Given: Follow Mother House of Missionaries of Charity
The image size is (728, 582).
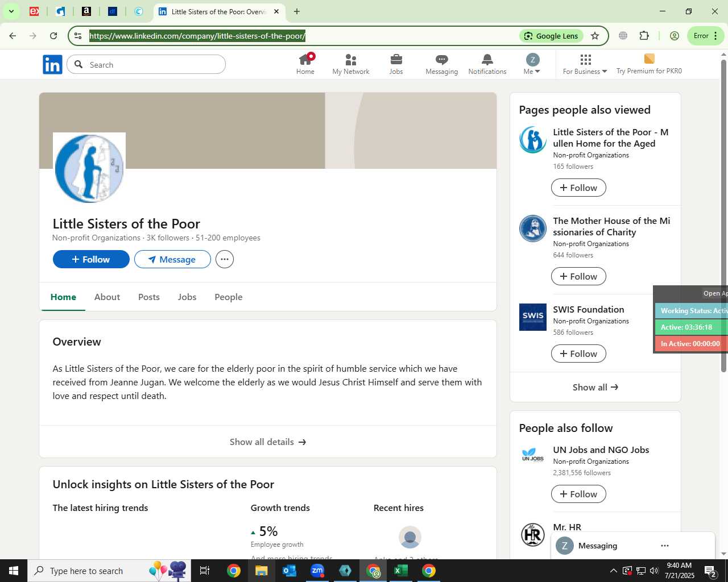Looking at the screenshot, I should point(578,276).
